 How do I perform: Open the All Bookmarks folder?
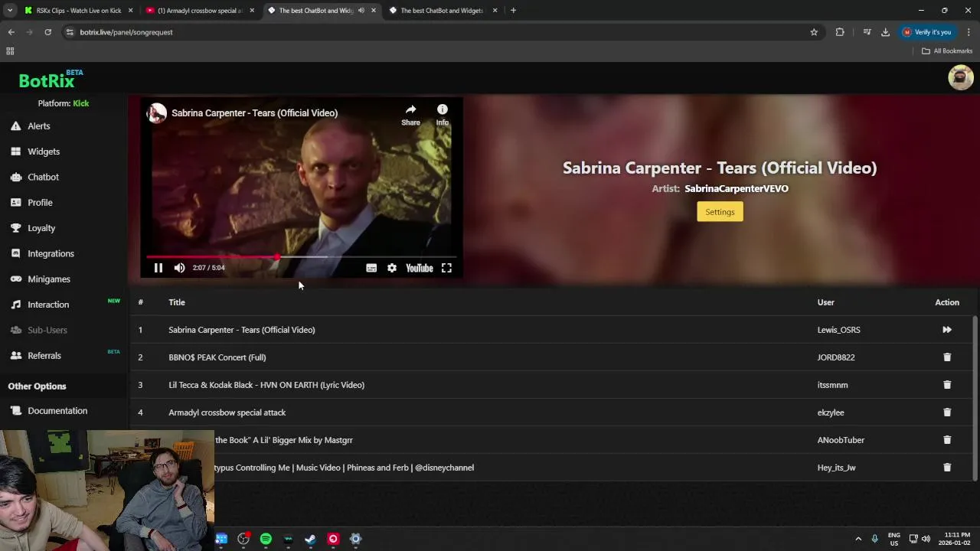[947, 51]
